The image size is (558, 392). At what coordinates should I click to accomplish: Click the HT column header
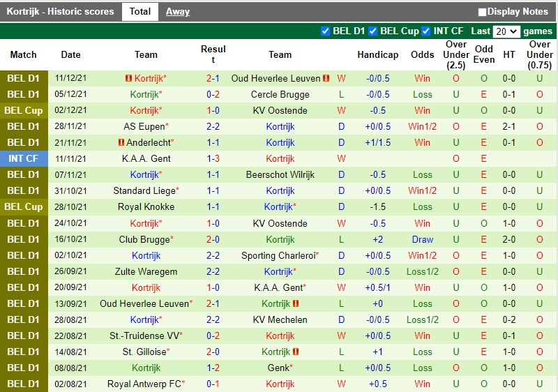[509, 55]
